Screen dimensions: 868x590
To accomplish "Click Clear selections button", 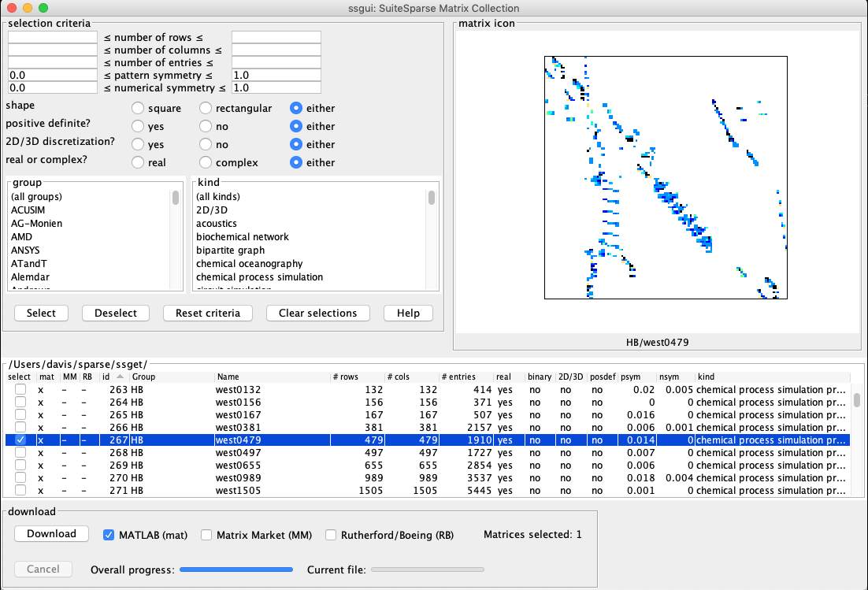I will coord(317,314).
